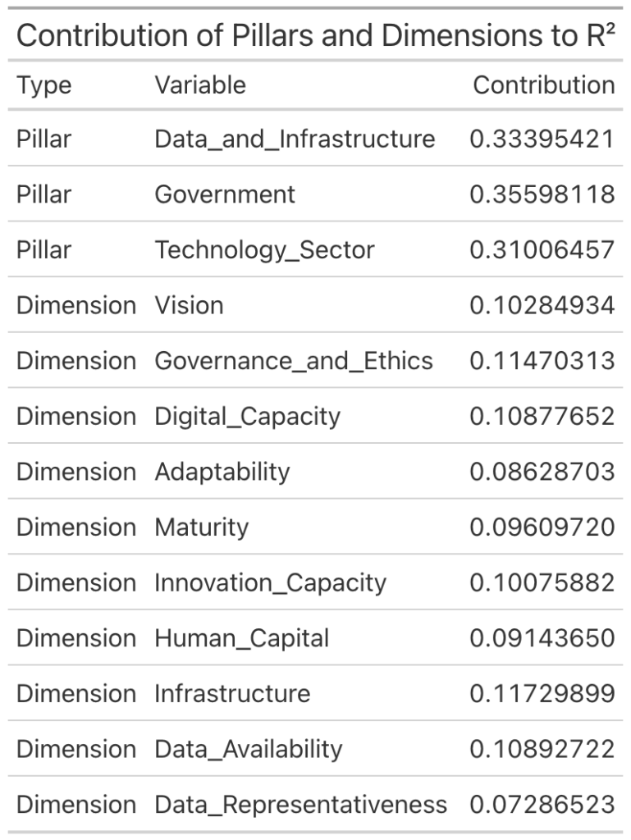631x840 pixels.
Task: Select the Data_Representativeness variable cell
Action: click(x=300, y=805)
